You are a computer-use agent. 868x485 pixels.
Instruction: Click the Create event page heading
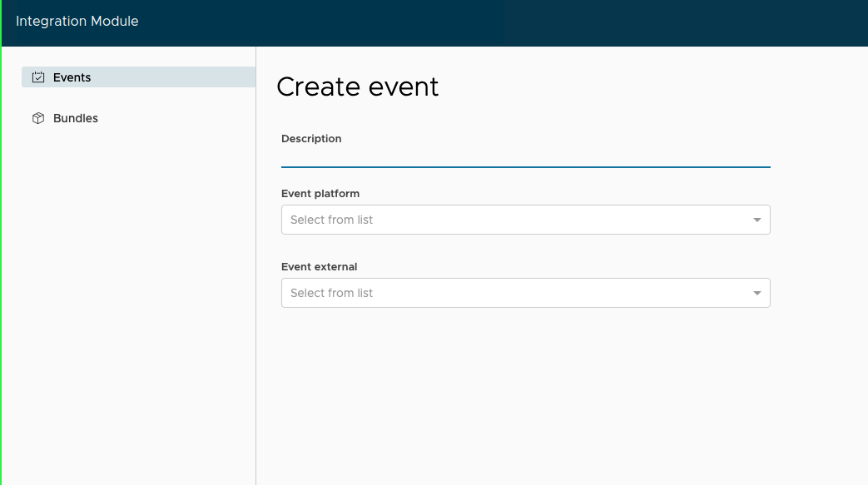point(357,87)
